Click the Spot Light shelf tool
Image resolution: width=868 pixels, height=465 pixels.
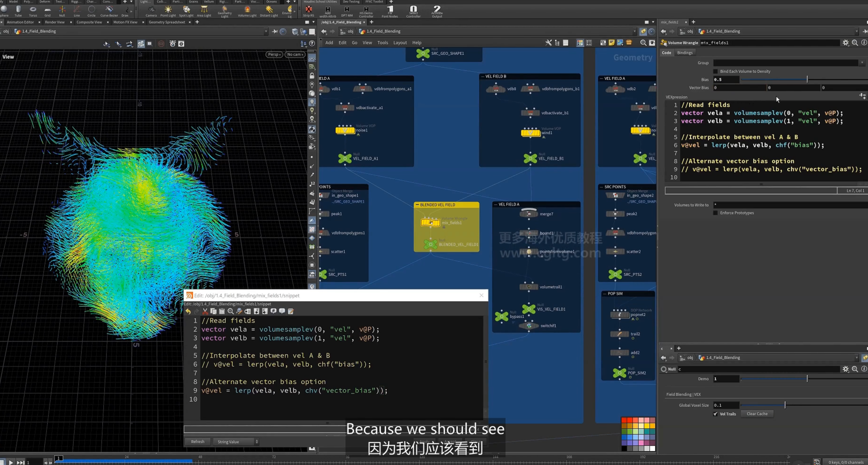[x=186, y=11]
